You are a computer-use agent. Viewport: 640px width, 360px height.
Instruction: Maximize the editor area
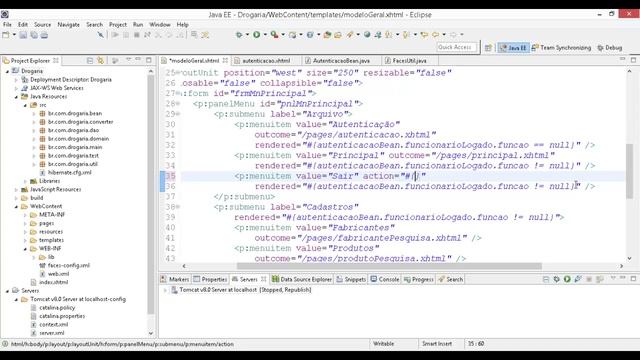coord(633,60)
